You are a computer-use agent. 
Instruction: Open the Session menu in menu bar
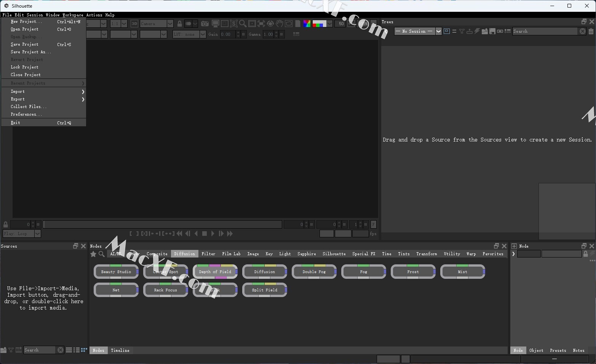[x=35, y=15]
